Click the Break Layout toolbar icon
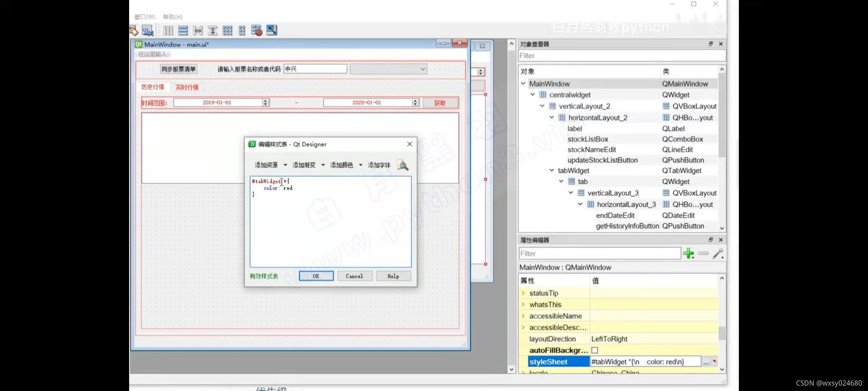The width and height of the screenshot is (868, 391). click(x=256, y=31)
